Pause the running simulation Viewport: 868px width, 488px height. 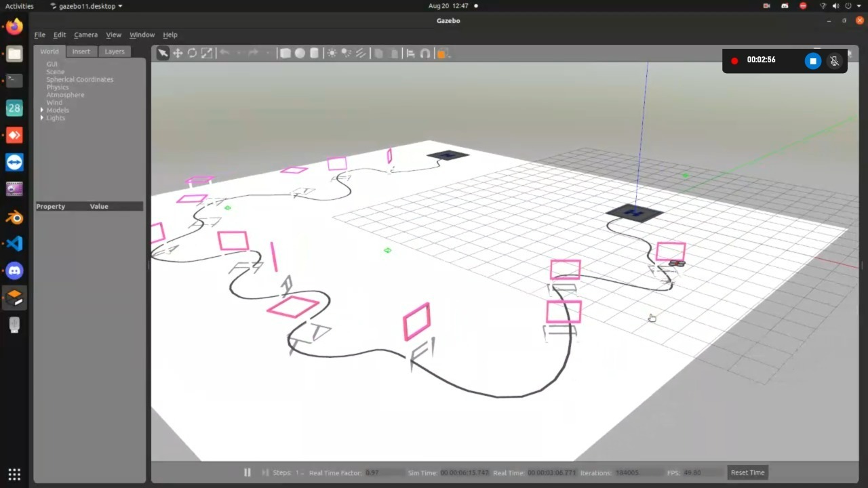pyautogui.click(x=247, y=472)
